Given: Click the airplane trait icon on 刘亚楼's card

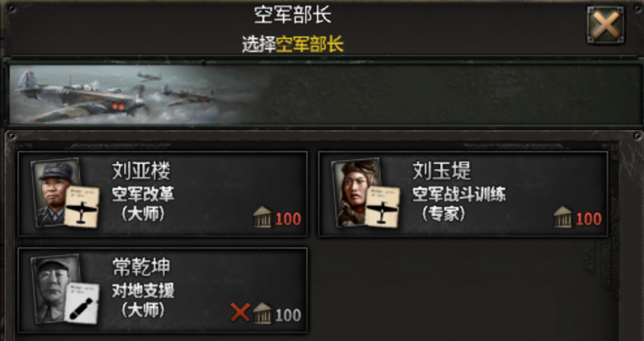Looking at the screenshot, I should (82, 207).
